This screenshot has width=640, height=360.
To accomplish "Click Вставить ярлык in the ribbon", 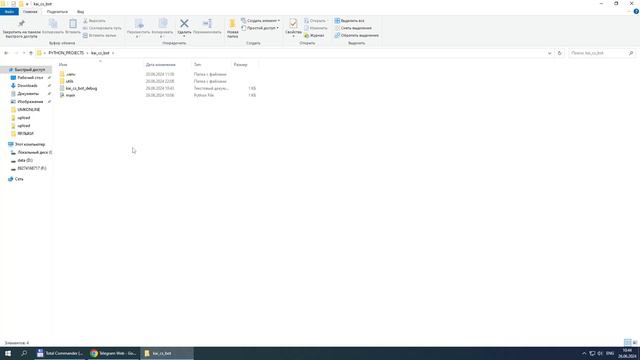I will 100,36.
